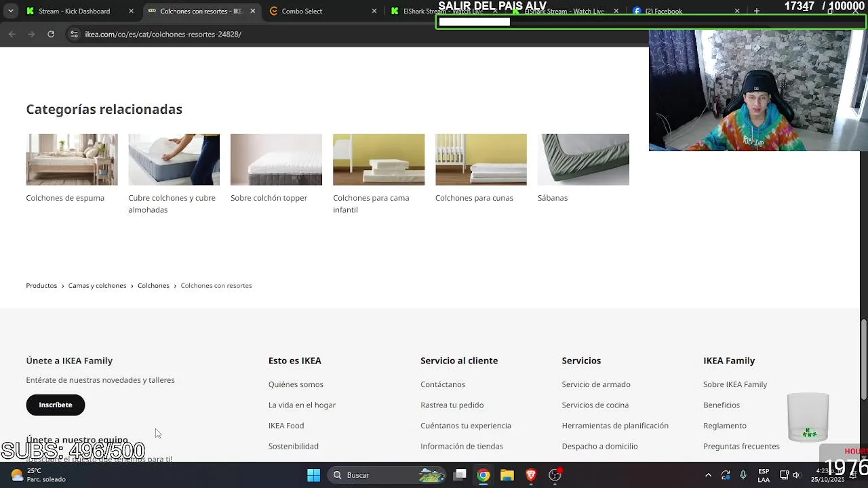Navigate to Camas y colchones breadcrumb
The width and height of the screenshot is (868, 488).
pos(97,285)
